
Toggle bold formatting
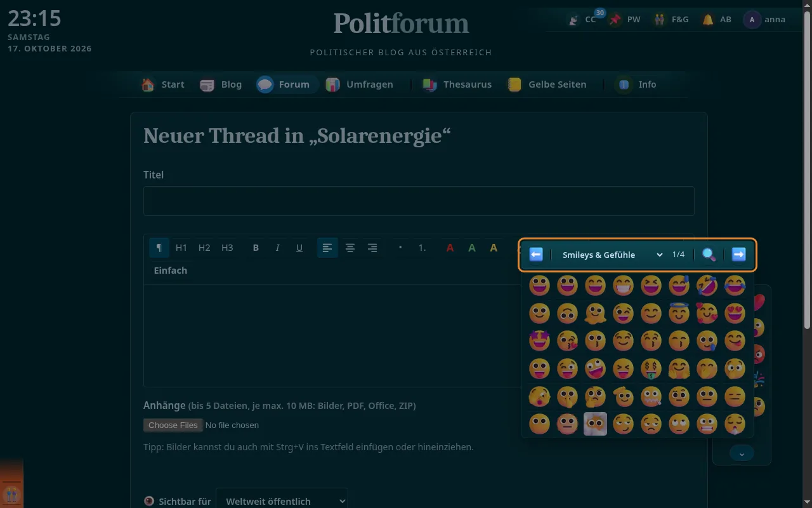[256, 248]
